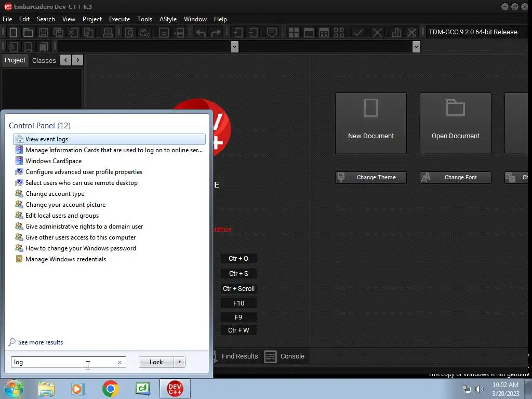This screenshot has width=532, height=399.
Task: Click the Rebuild All toolbar icon
Action: pyautogui.click(x=339, y=32)
